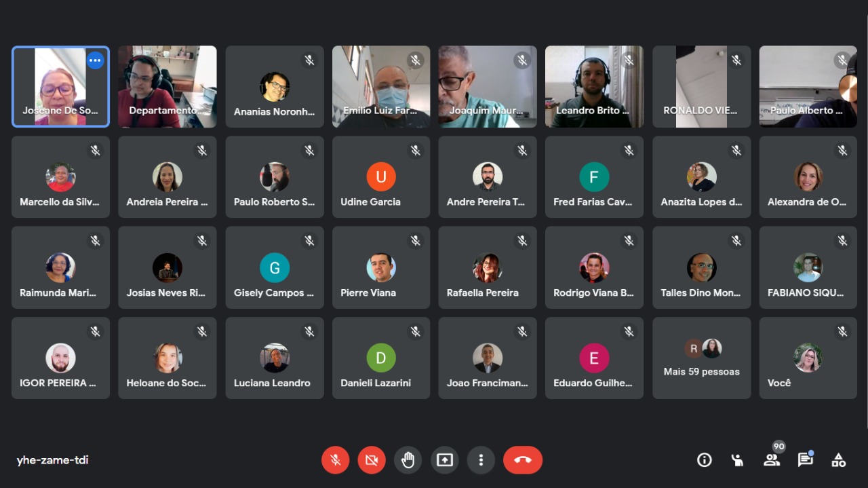Click the muted mic icon on Udine Garcia tile
The height and width of the screenshot is (488, 868).
pos(416,151)
